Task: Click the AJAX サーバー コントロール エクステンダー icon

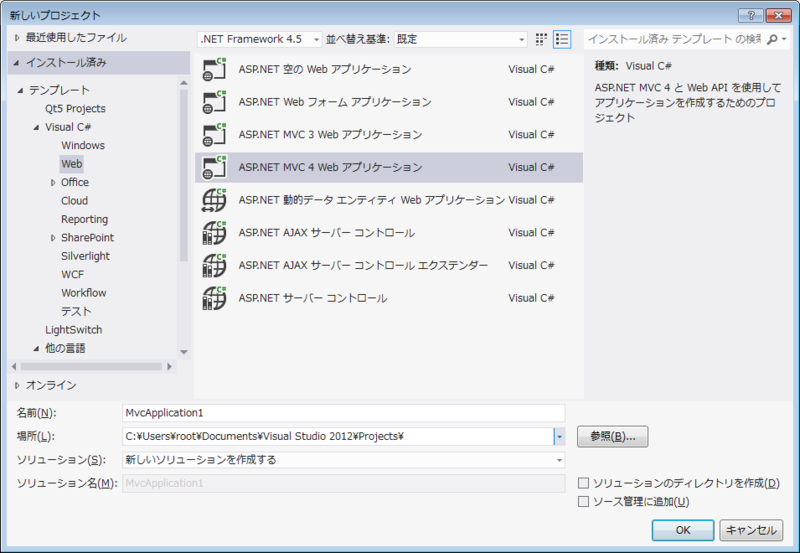Action: point(214,265)
